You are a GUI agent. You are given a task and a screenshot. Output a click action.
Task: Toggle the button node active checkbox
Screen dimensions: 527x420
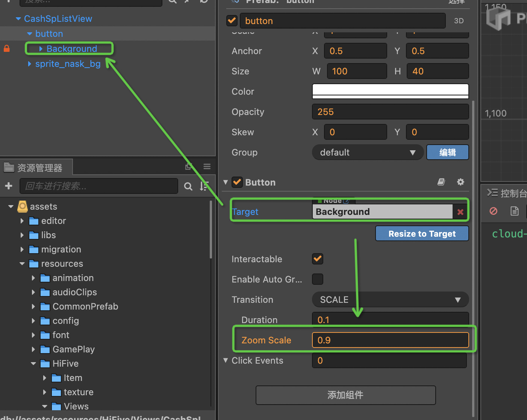tap(232, 21)
